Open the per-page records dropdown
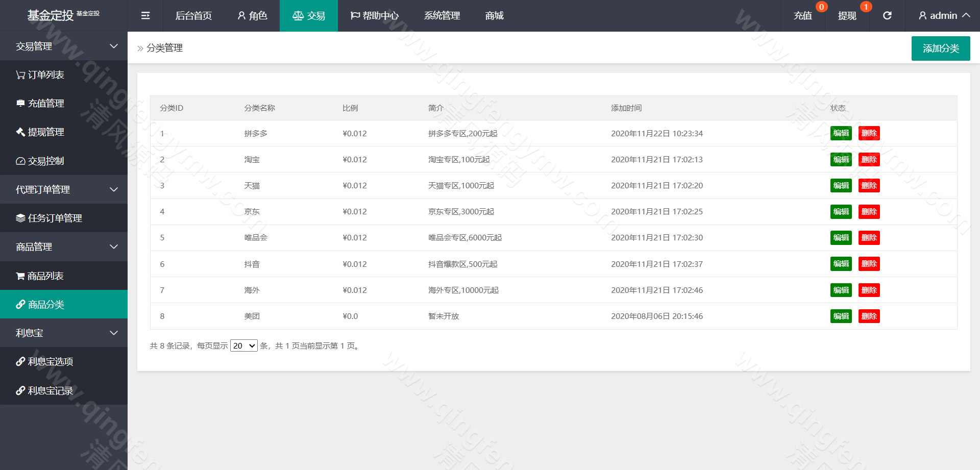This screenshot has height=470, width=980. [x=243, y=346]
